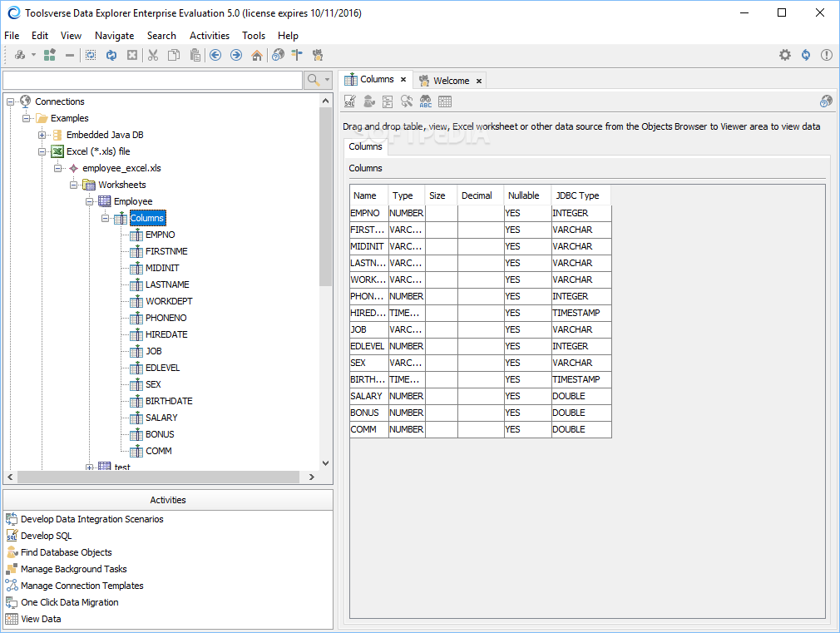Open the Navigate menu

point(114,36)
